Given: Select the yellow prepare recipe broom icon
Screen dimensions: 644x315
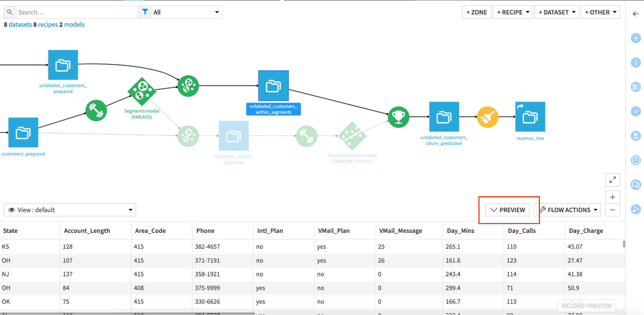Looking at the screenshot, I should [487, 117].
